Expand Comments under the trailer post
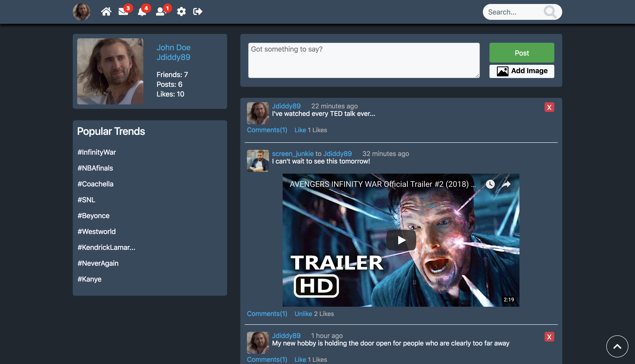Image resolution: width=635 pixels, height=364 pixels. [x=267, y=314]
